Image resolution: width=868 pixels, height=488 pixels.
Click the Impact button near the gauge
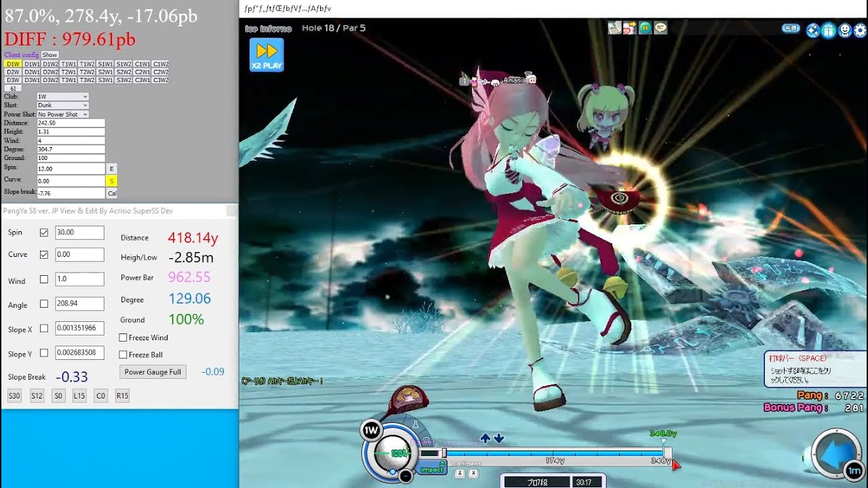coord(431,470)
